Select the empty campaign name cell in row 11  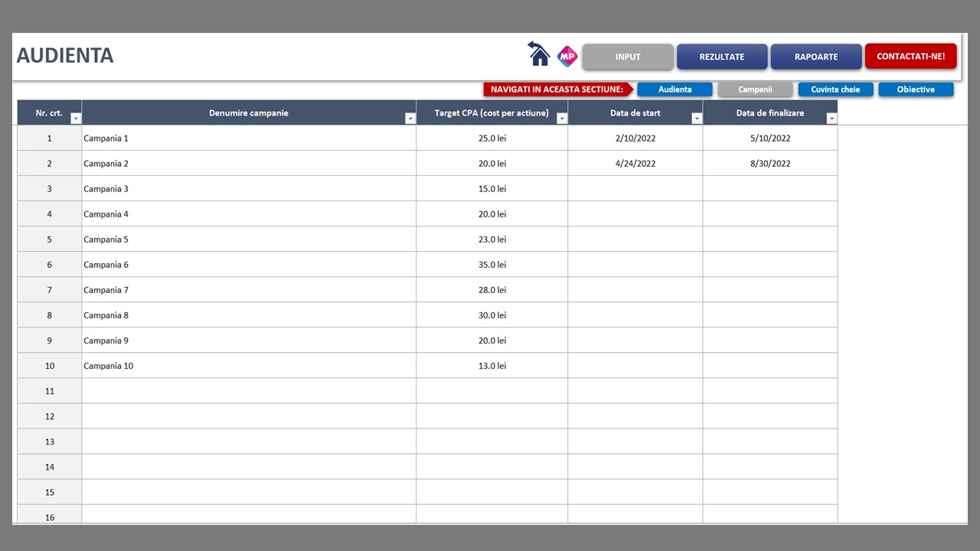(x=249, y=391)
